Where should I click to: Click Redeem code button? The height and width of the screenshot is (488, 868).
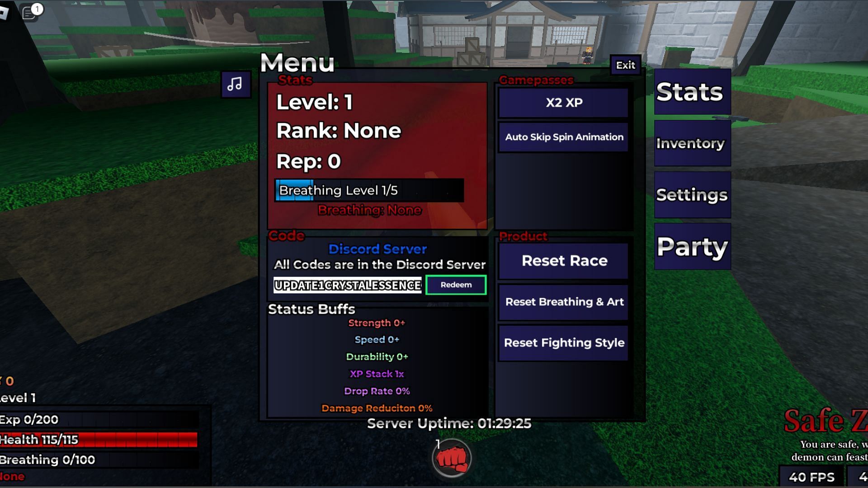click(x=455, y=284)
